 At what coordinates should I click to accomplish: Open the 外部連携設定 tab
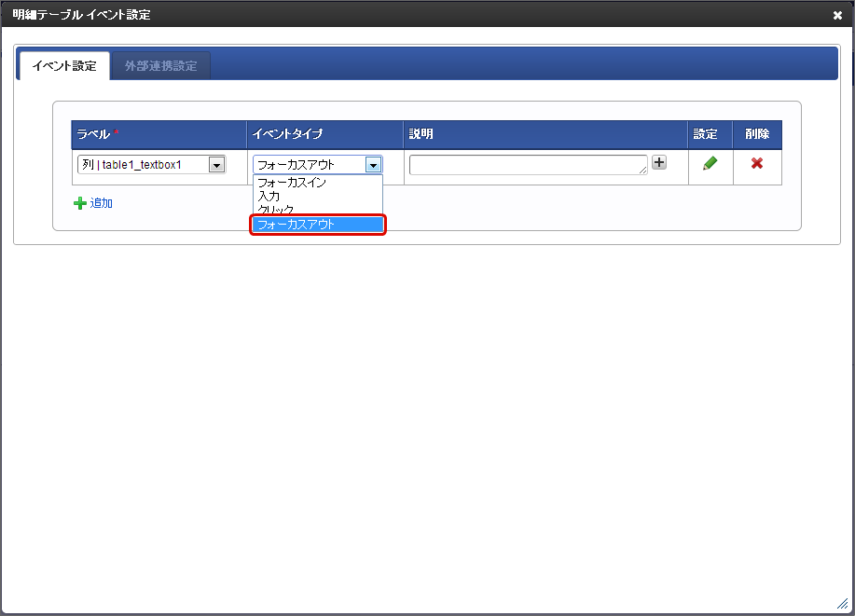click(161, 66)
